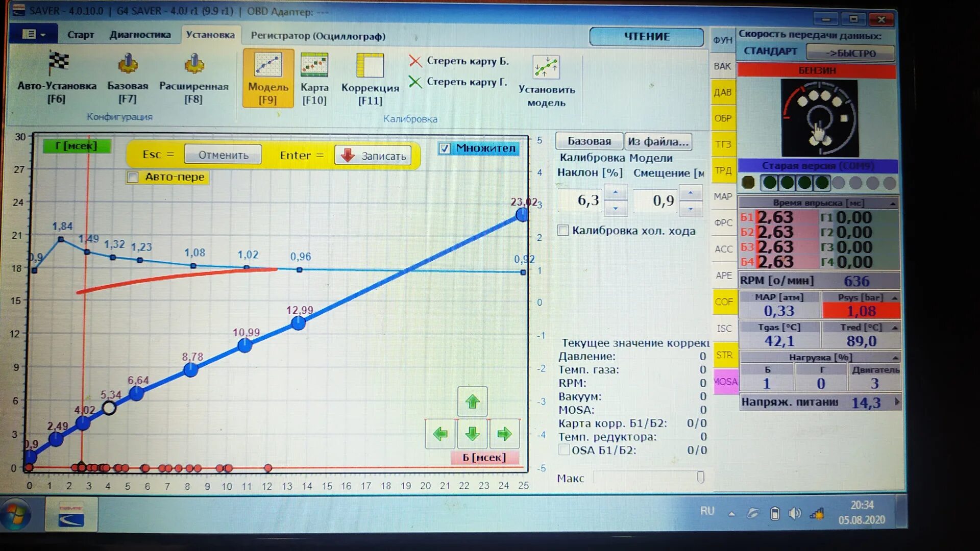Image resolution: width=980 pixels, height=551 pixels.
Task: Click the Установить модель icon
Action: coord(546,67)
